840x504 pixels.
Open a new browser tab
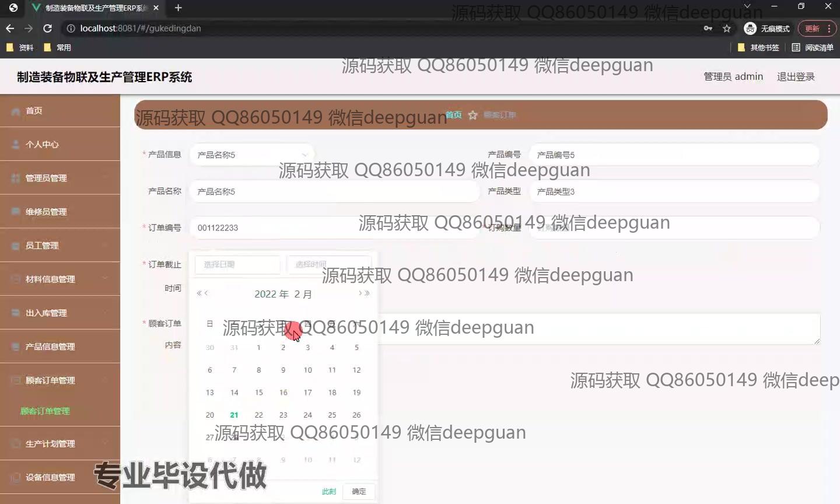click(178, 8)
